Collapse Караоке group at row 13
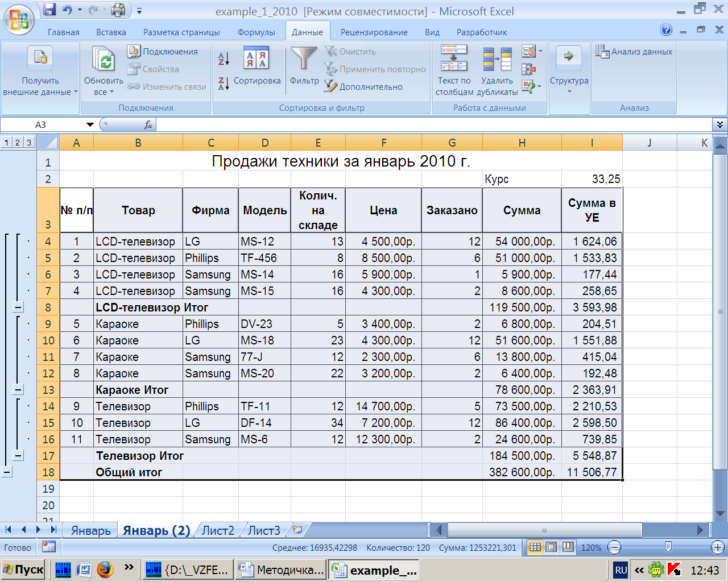The image size is (728, 582). coord(18,390)
